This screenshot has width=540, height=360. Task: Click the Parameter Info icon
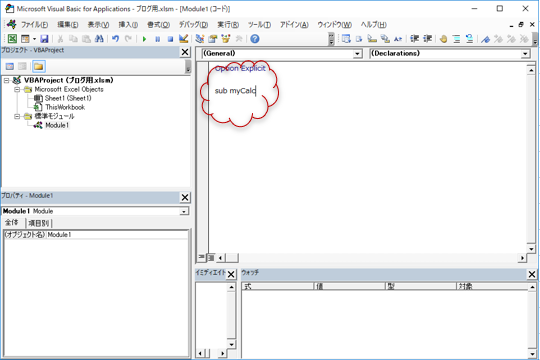385,39
